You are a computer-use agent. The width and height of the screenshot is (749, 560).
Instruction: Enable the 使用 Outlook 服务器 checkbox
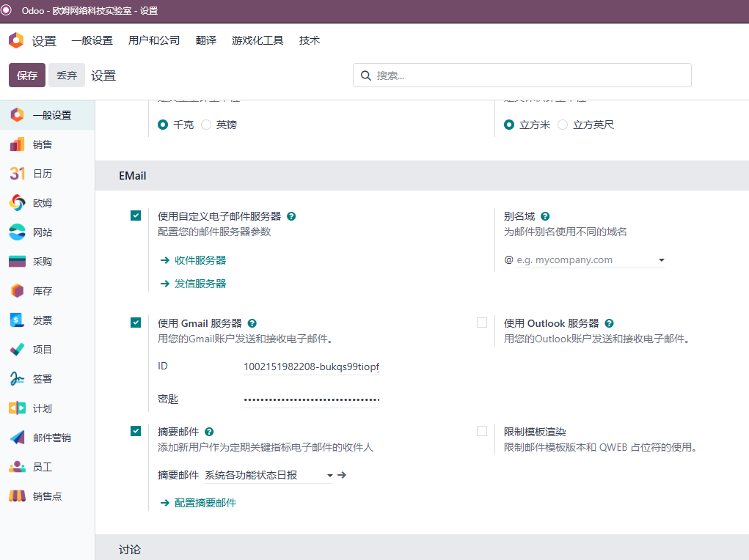coord(482,323)
